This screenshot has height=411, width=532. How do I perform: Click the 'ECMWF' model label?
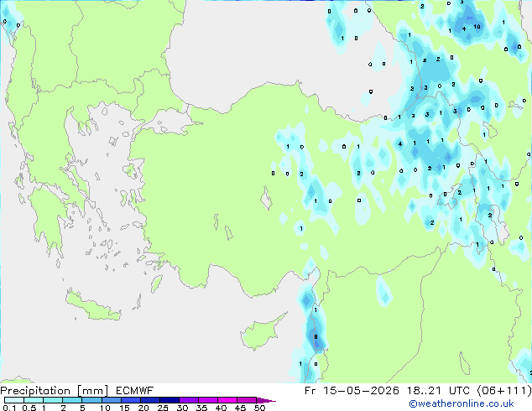[134, 391]
